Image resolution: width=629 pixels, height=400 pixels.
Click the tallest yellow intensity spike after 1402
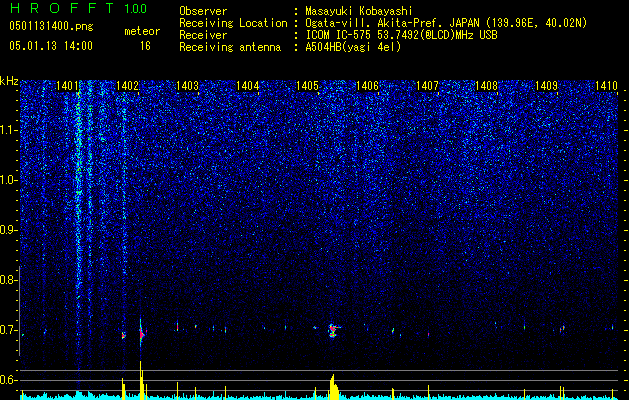point(141,380)
